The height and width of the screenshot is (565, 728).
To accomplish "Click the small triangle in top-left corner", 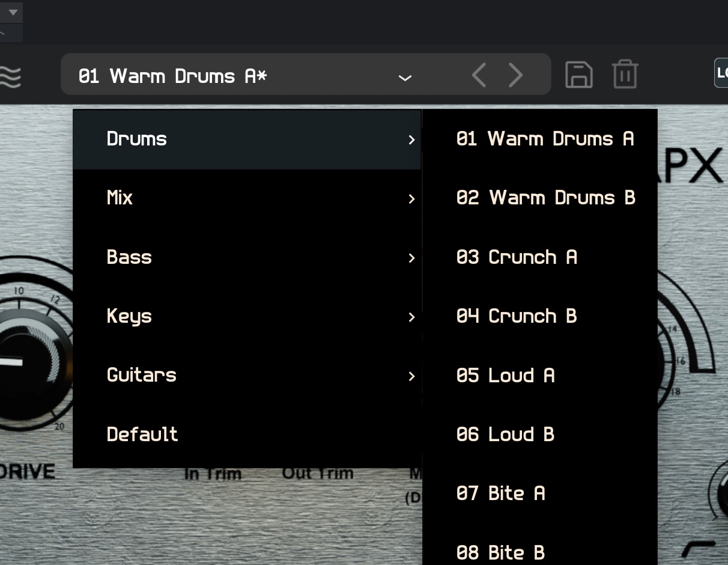I will [13, 12].
